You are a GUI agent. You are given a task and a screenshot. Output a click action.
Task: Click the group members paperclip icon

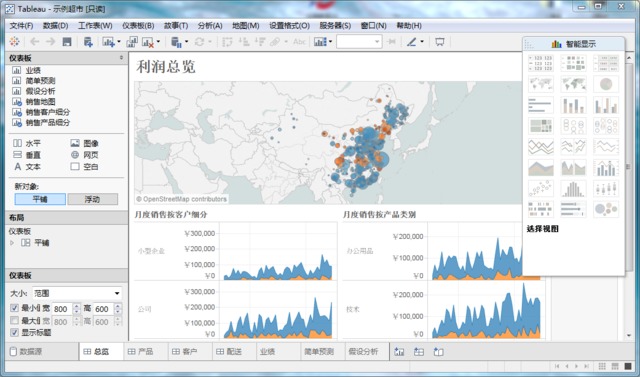click(x=275, y=42)
